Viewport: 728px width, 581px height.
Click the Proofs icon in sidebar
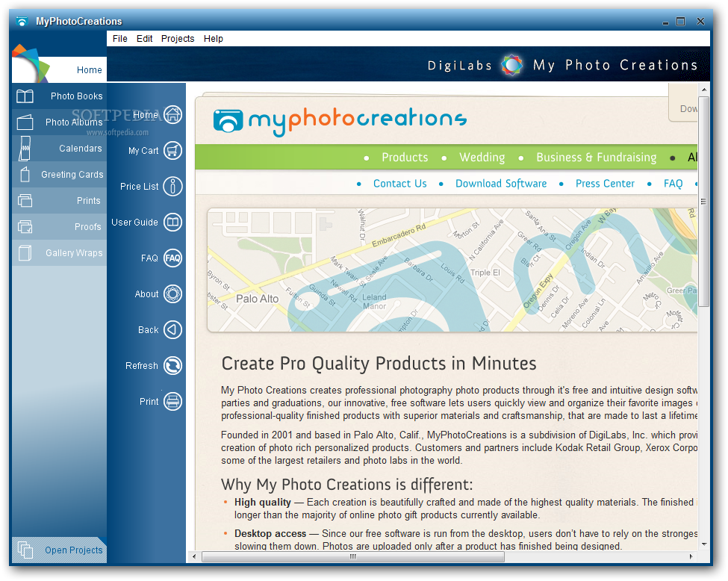(x=25, y=226)
